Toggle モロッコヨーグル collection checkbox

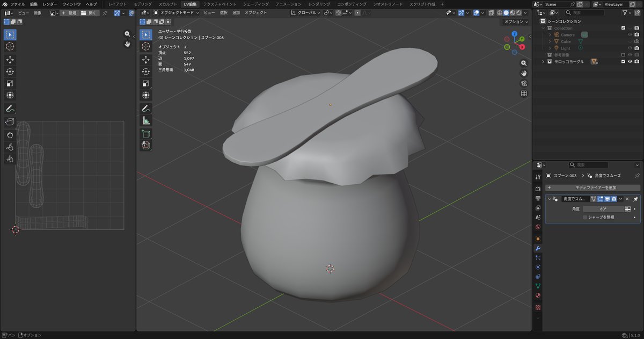pos(623,62)
